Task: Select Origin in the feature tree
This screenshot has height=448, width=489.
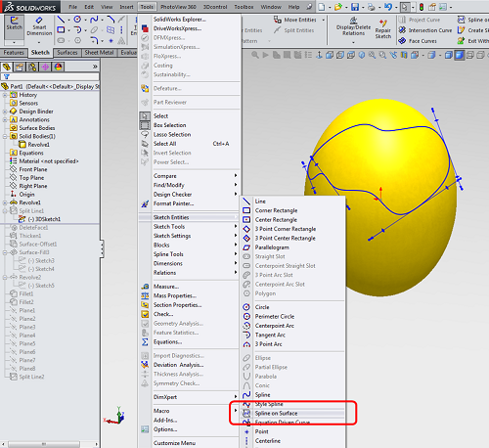Action: tap(26, 195)
